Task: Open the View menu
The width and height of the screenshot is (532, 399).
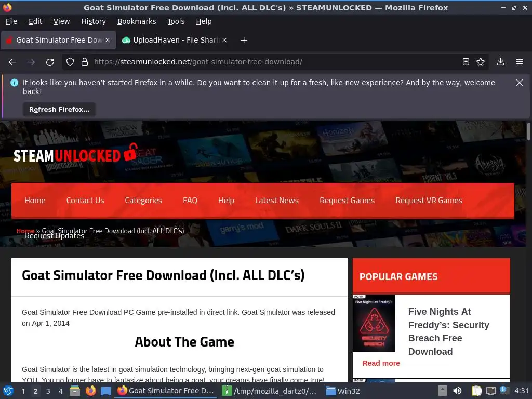Action: click(x=61, y=21)
